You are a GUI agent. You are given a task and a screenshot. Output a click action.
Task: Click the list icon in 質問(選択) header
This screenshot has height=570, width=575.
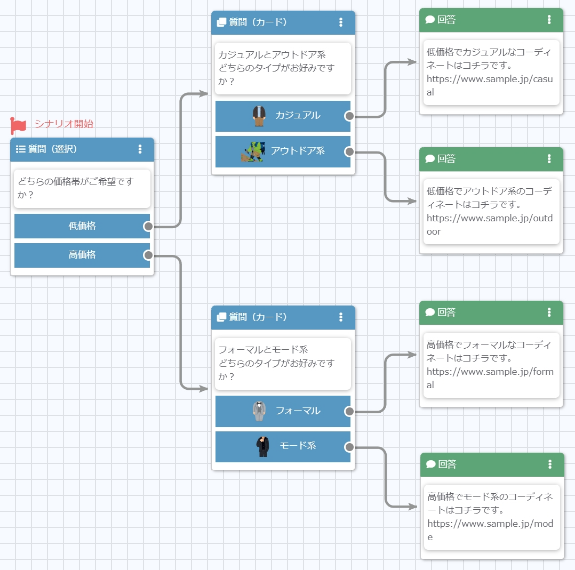coord(20,149)
